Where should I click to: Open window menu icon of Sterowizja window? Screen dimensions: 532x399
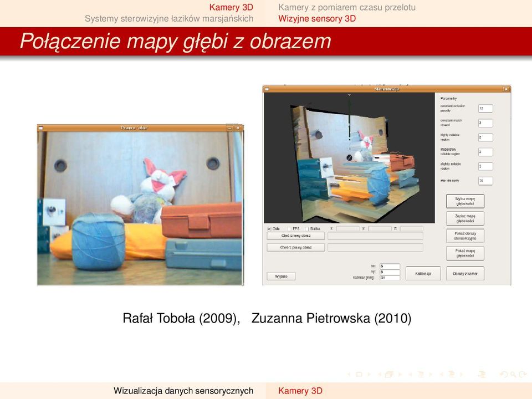point(267,89)
